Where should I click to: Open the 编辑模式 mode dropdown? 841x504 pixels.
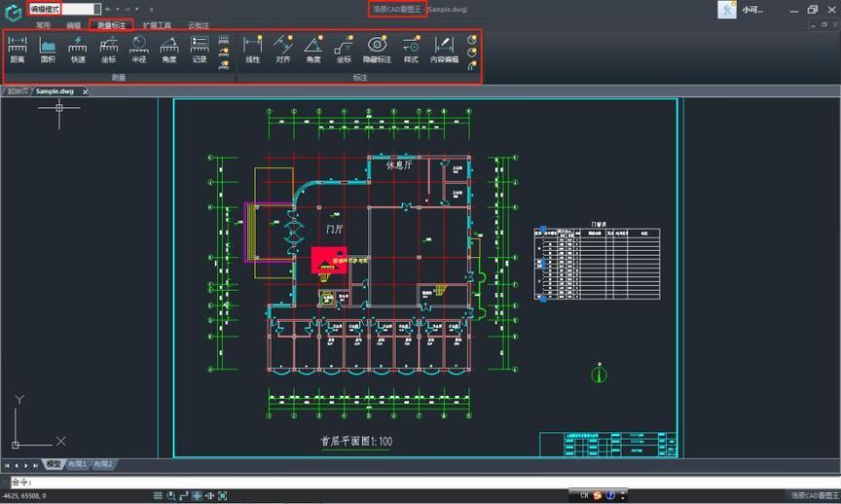pos(95,9)
